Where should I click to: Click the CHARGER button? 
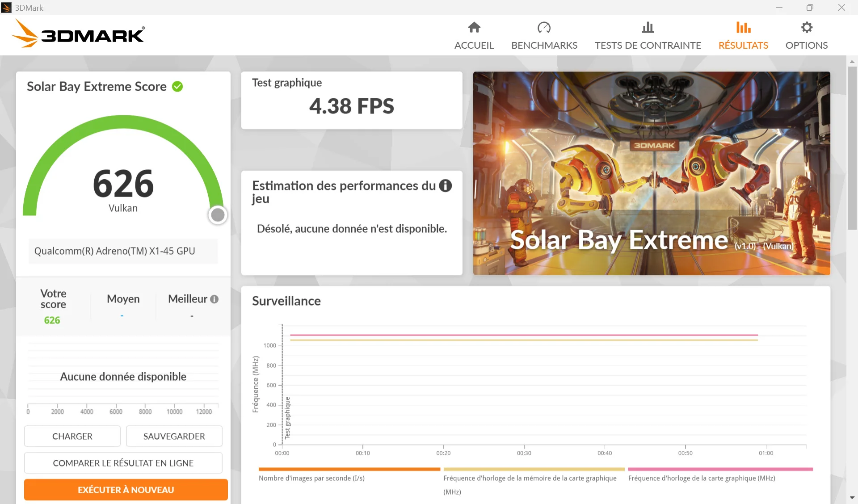pos(72,436)
